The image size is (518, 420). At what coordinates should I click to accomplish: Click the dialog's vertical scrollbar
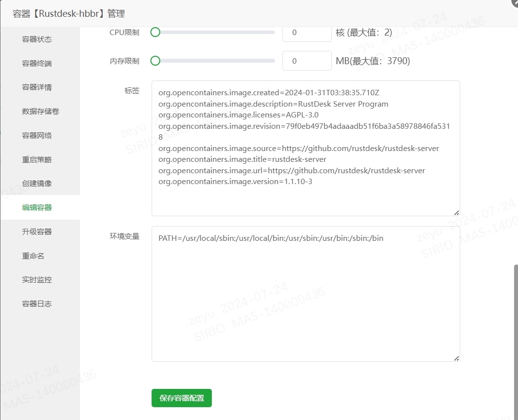(516, 342)
